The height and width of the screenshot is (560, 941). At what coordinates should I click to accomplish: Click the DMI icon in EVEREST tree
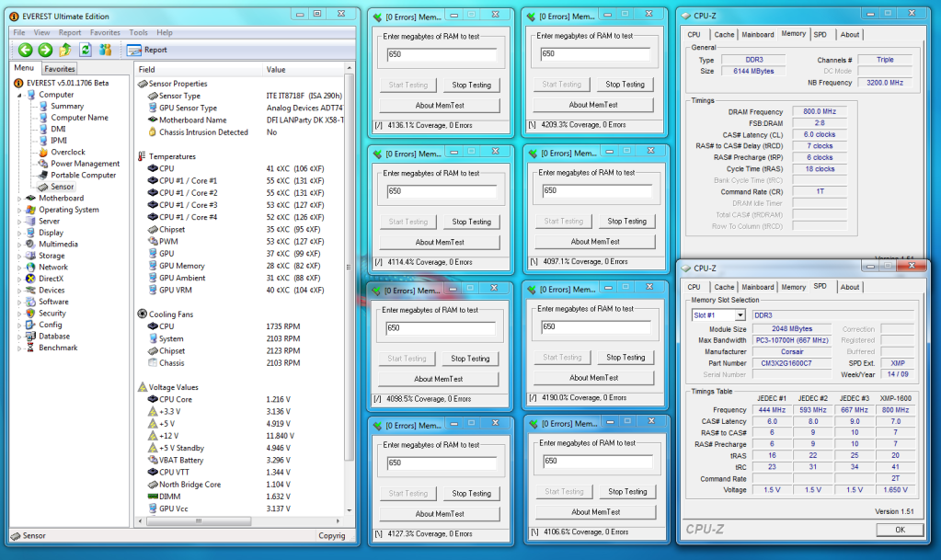[x=42, y=129]
